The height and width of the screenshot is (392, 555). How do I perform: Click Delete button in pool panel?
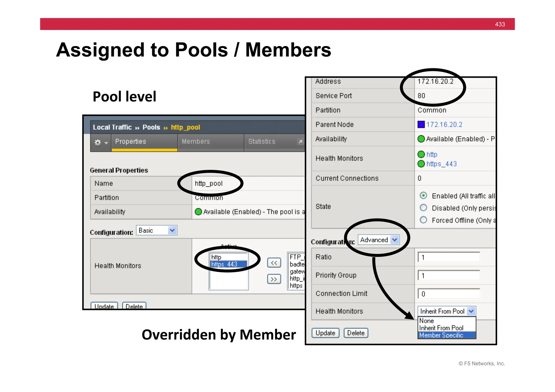134,306
